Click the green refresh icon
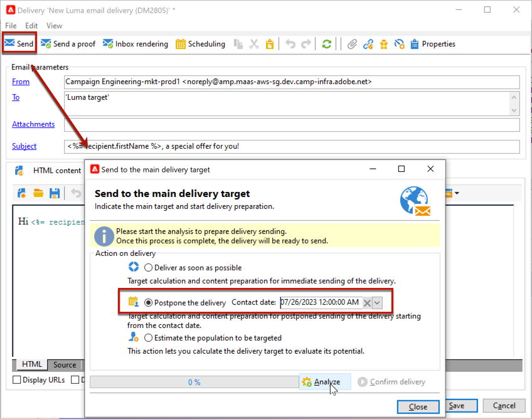Image resolution: width=532 pixels, height=419 pixels. coord(326,44)
